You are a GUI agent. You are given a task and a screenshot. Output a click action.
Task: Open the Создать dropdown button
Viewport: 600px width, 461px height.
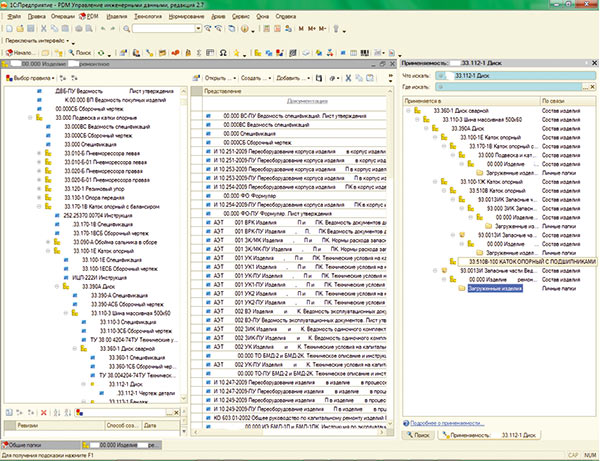click(x=252, y=77)
